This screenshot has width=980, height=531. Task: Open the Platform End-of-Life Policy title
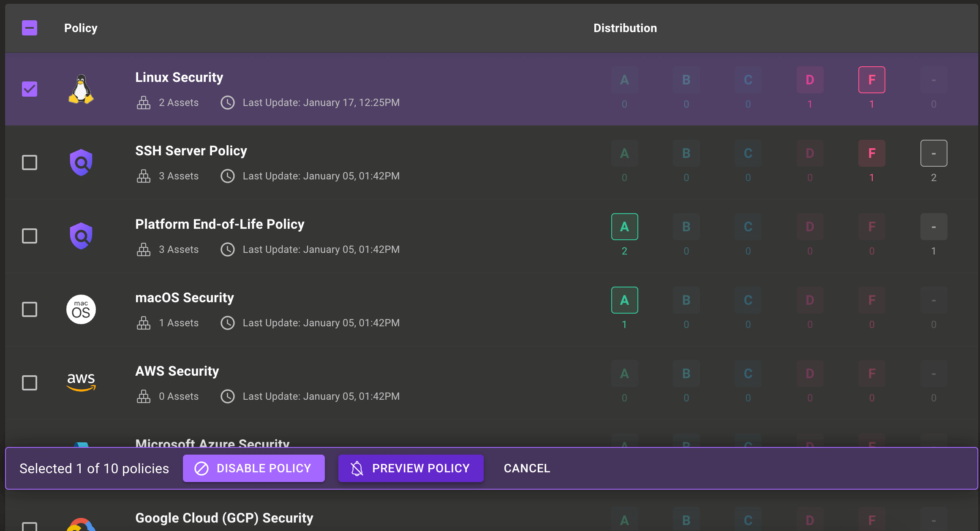point(220,224)
